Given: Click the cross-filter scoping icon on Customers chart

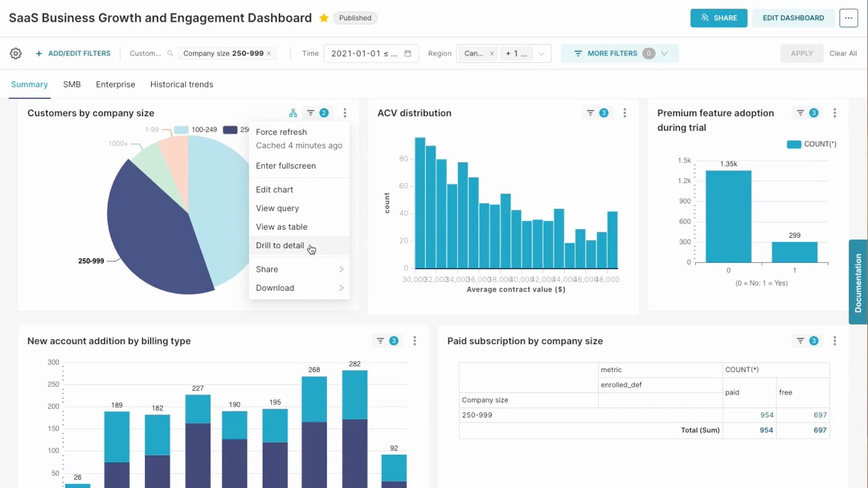Looking at the screenshot, I should click(x=293, y=113).
